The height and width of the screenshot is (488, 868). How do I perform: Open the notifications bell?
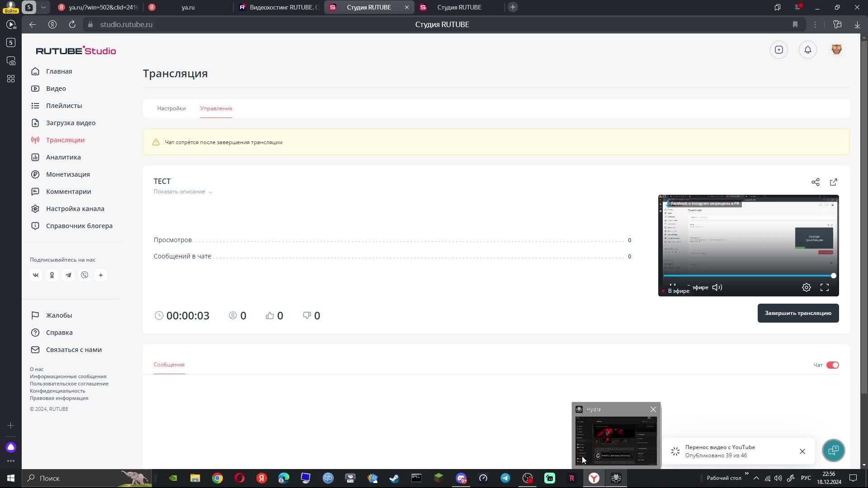coord(807,50)
